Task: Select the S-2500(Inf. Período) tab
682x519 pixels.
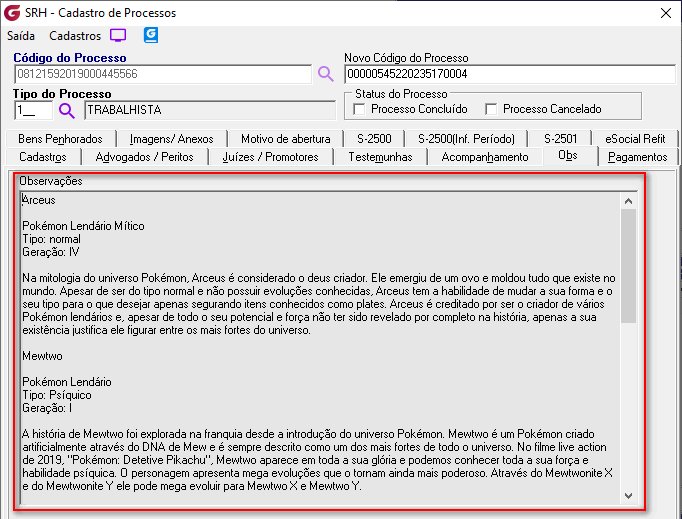Action: pyautogui.click(x=466, y=139)
